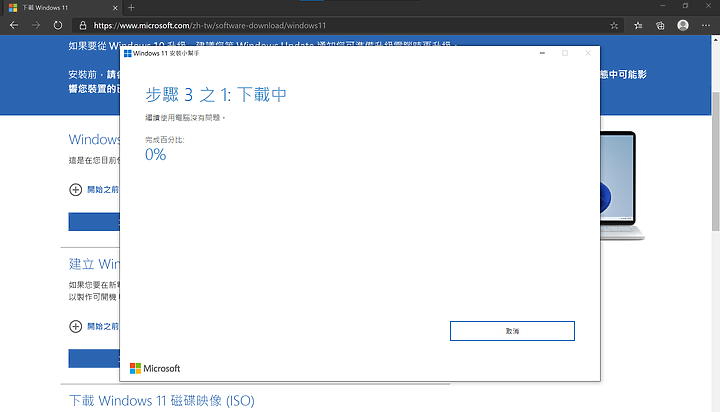Image resolution: width=720 pixels, height=412 pixels.
Task: Click the 取消 button in the installer
Action: coord(512,331)
